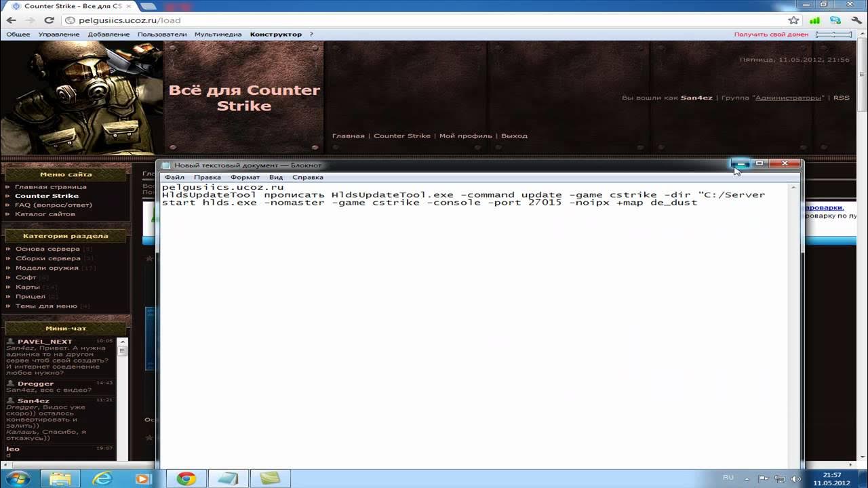Open Windows Explorer from the taskbar
Image resolution: width=868 pixels, height=488 pixels.
pyautogui.click(x=60, y=479)
